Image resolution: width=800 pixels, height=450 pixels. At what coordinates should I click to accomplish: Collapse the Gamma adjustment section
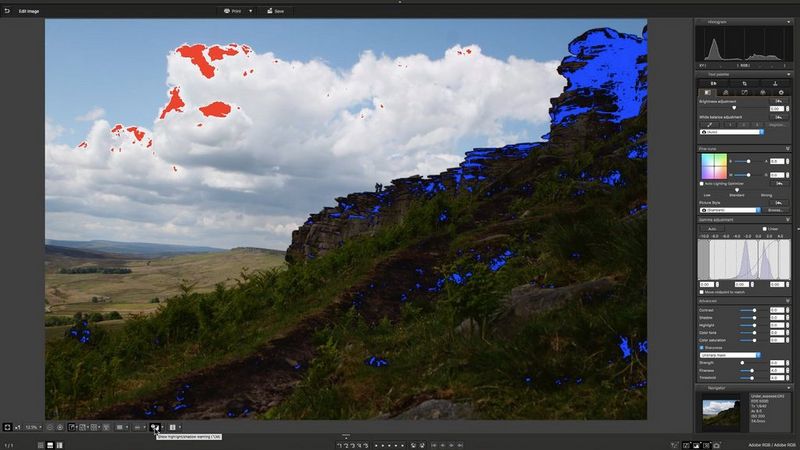788,220
